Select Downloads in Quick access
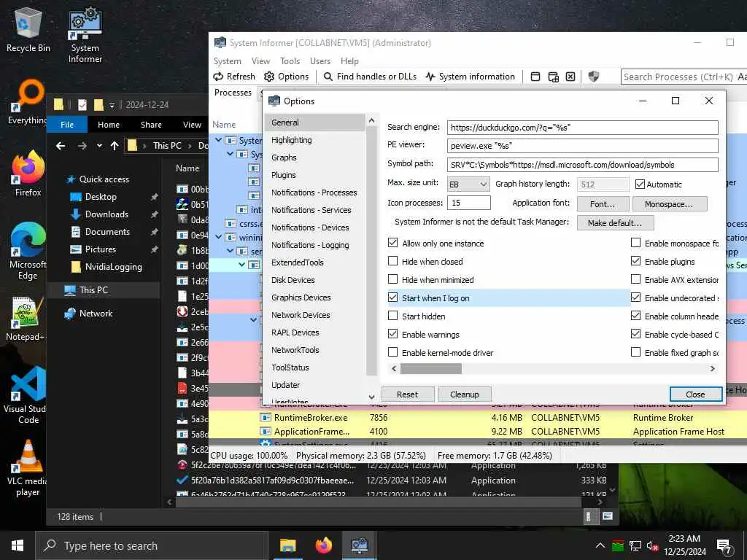 [x=107, y=214]
